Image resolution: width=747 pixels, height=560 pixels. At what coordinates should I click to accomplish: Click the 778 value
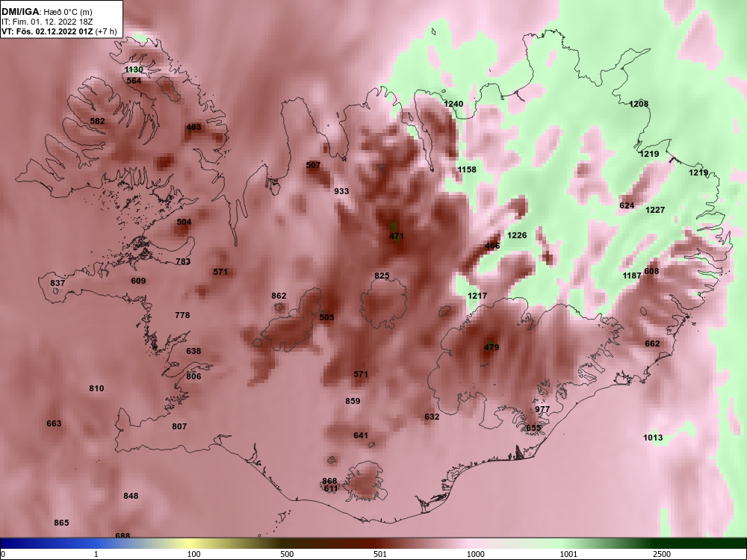pos(182,315)
